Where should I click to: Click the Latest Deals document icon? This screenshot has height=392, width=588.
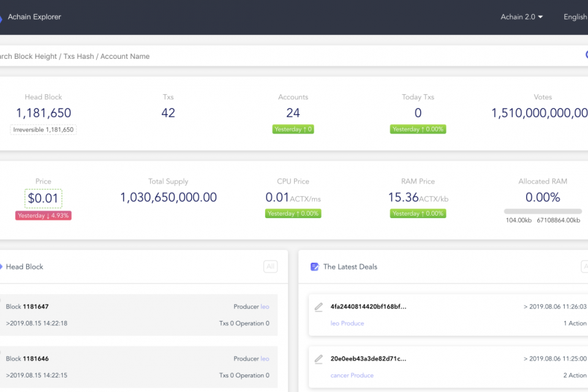point(315,266)
